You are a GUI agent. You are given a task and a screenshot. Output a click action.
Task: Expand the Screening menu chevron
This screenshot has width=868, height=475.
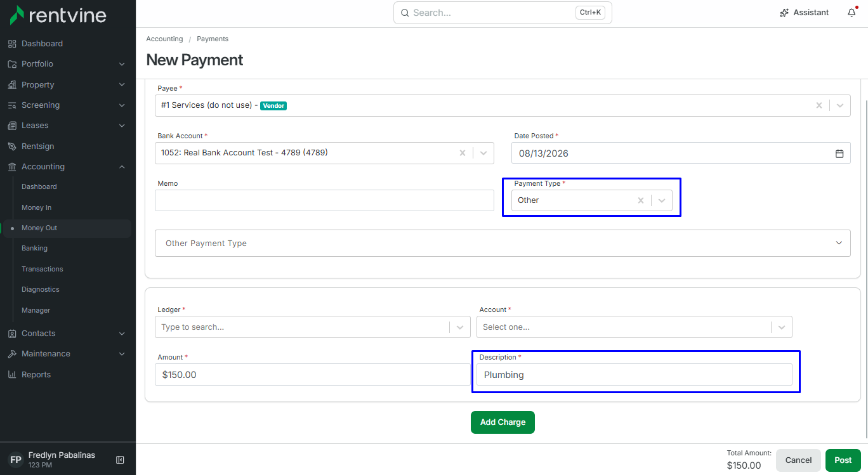(x=122, y=105)
